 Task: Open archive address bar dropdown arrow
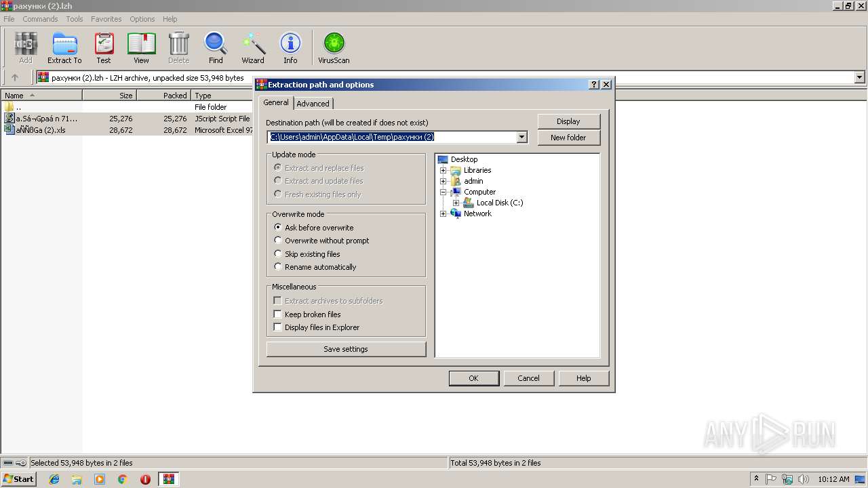(x=860, y=77)
